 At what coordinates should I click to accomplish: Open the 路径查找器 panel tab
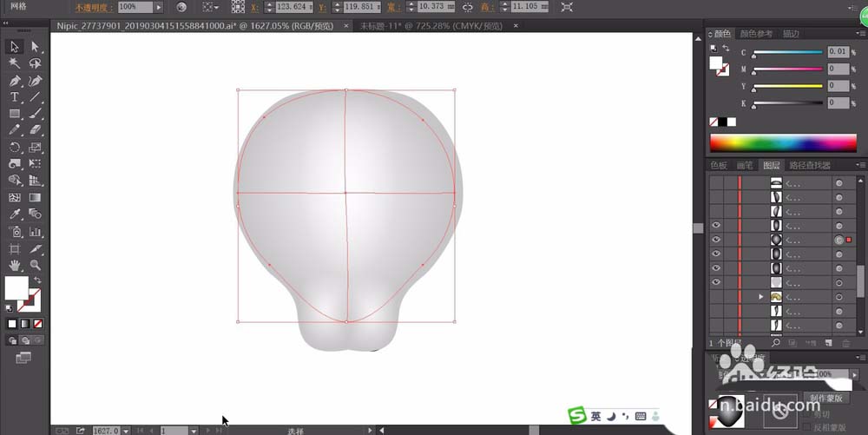pos(810,165)
